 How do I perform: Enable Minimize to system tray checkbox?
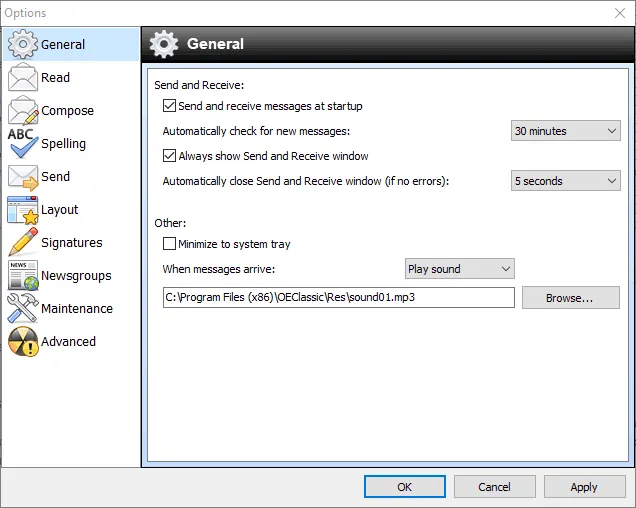pyautogui.click(x=169, y=244)
